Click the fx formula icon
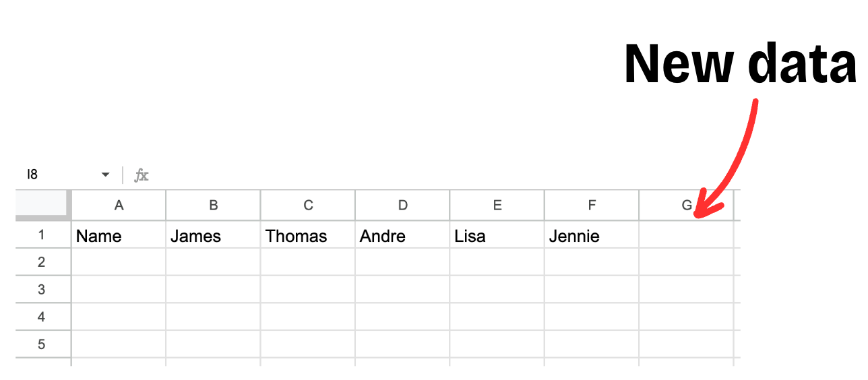Screen dimensions: 868x380 141,175
